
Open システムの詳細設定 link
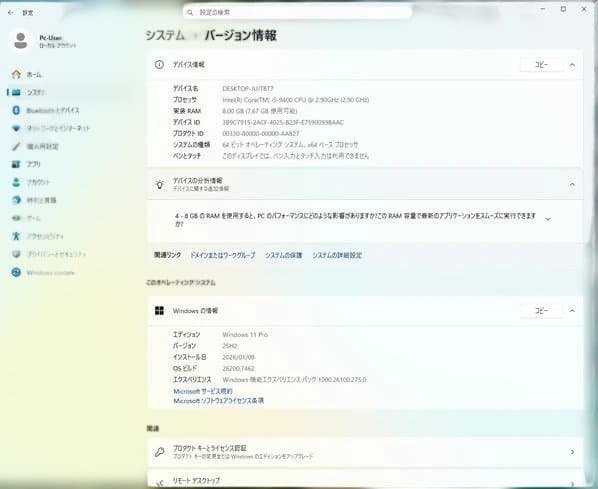point(337,255)
